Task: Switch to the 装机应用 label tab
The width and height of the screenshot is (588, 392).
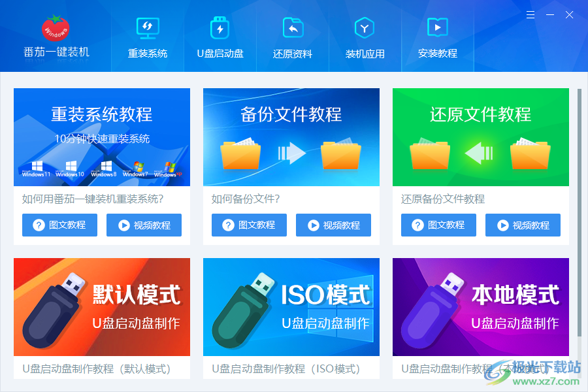Action: (x=365, y=54)
